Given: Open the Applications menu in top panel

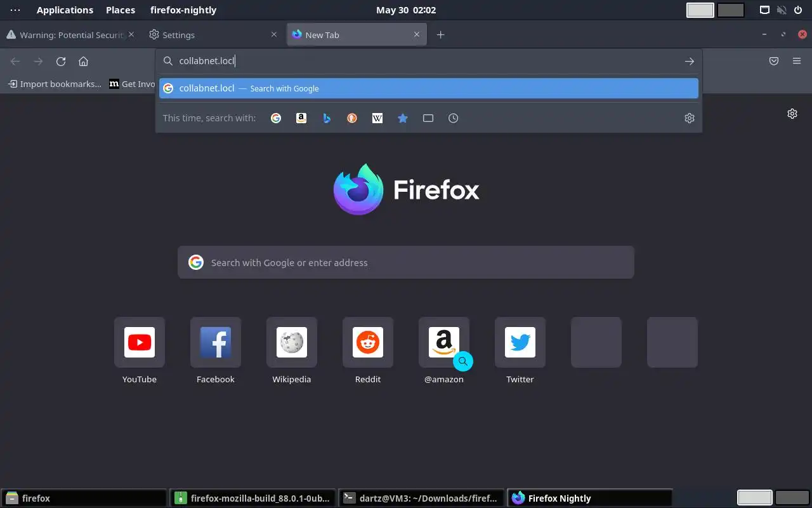Looking at the screenshot, I should [x=65, y=10].
